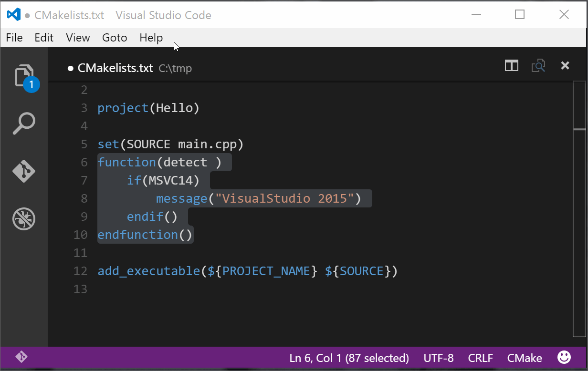Click add_executable on line 12
This screenshot has height=371, width=588.
tap(149, 271)
